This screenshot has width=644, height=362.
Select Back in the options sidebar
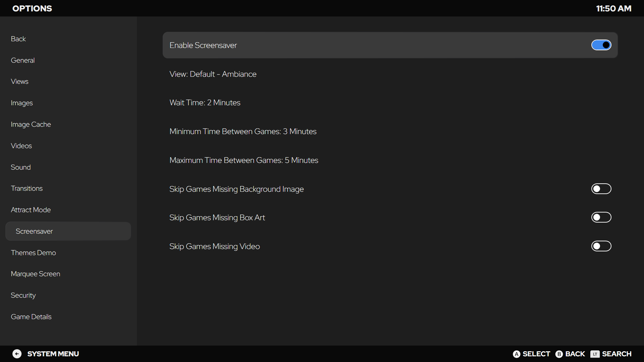[68, 39]
